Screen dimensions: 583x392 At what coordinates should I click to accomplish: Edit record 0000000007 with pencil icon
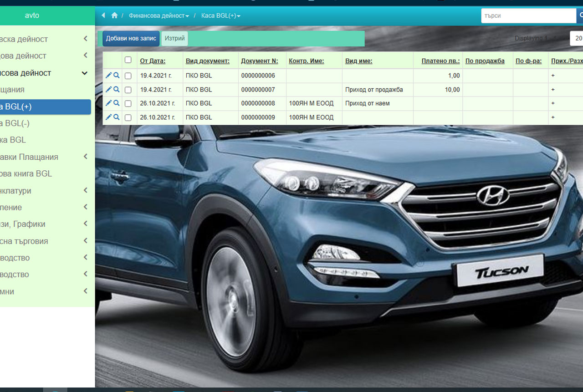point(108,89)
